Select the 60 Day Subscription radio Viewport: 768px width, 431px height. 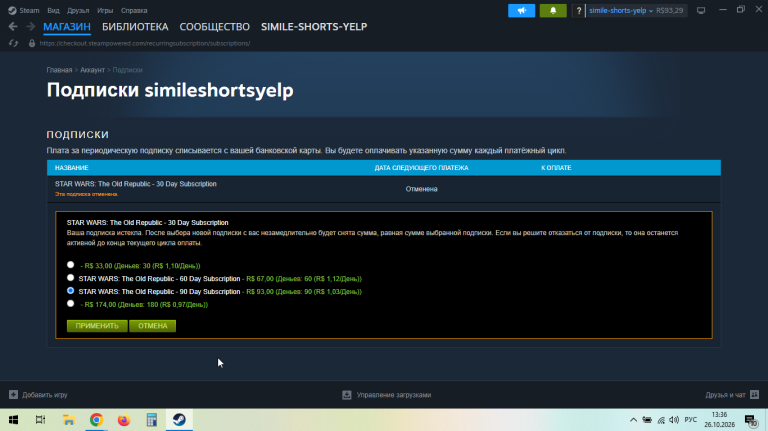point(71,278)
